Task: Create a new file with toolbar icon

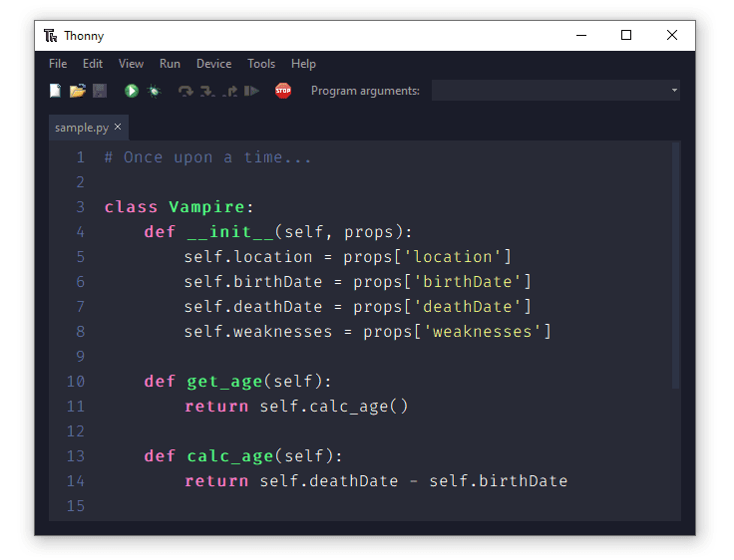Action: click(56, 91)
